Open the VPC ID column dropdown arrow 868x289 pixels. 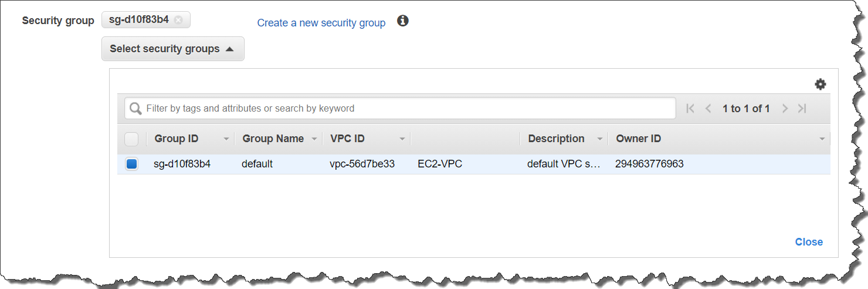click(402, 139)
